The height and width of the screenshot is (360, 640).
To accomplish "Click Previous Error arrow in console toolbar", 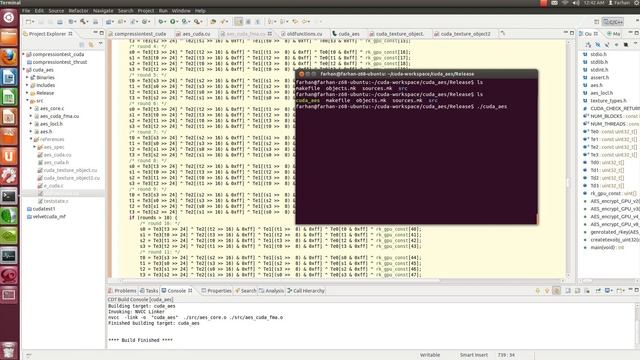I will point(547,291).
